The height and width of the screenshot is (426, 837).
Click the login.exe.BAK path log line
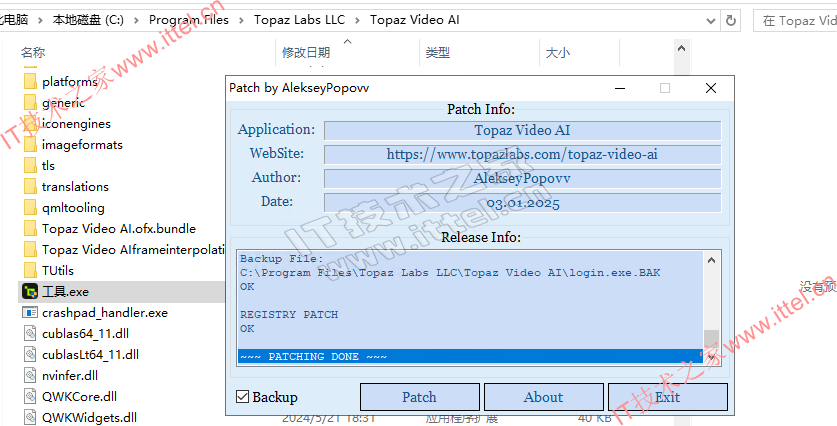pyautogui.click(x=450, y=273)
